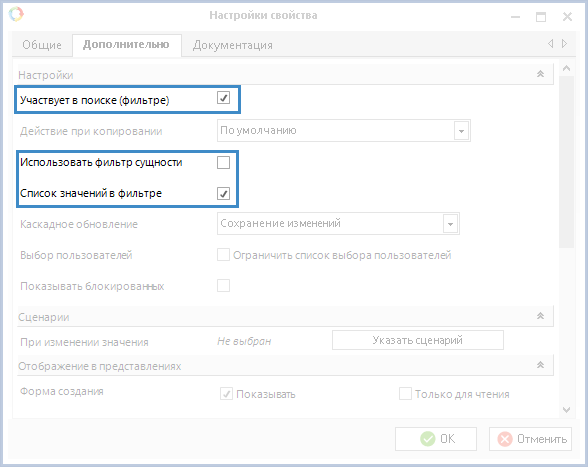Open the Документация tab
The image size is (588, 467).
(232, 45)
